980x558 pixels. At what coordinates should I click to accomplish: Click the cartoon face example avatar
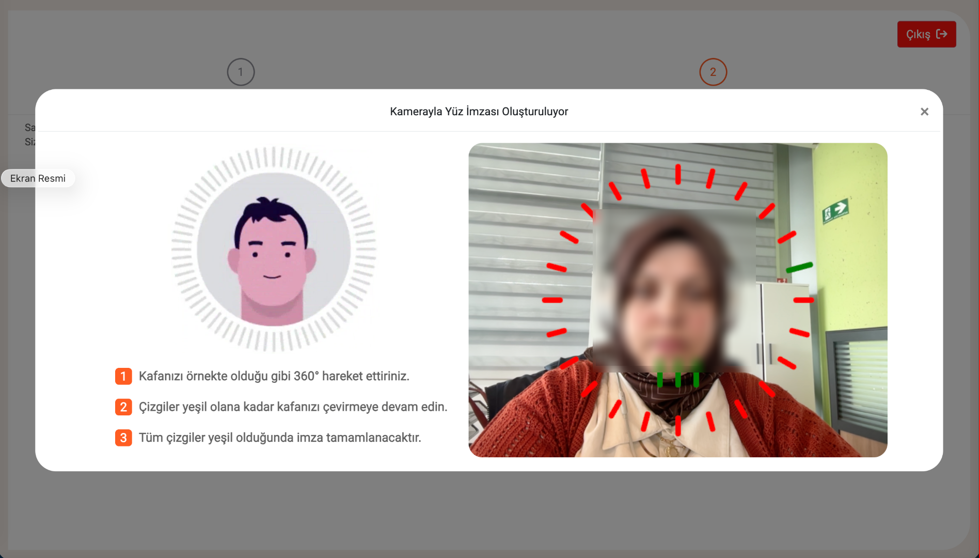click(273, 250)
